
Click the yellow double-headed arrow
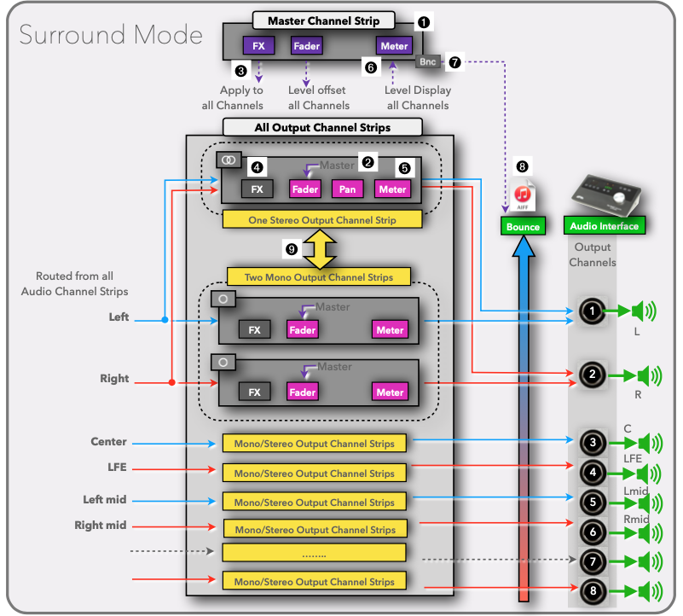click(315, 249)
